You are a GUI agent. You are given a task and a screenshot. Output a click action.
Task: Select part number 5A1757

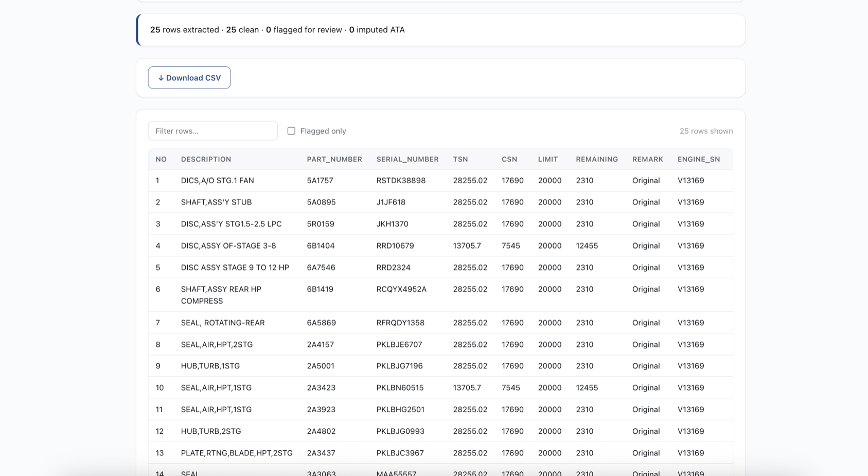point(320,181)
